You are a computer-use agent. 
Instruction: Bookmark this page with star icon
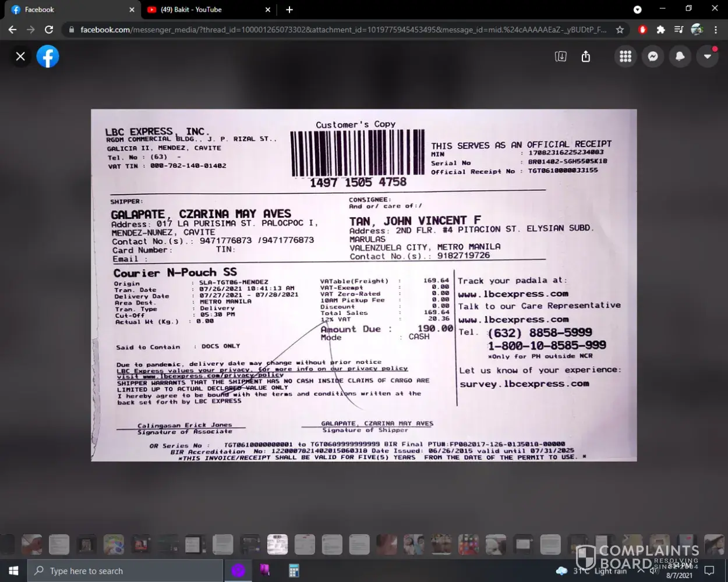point(620,30)
